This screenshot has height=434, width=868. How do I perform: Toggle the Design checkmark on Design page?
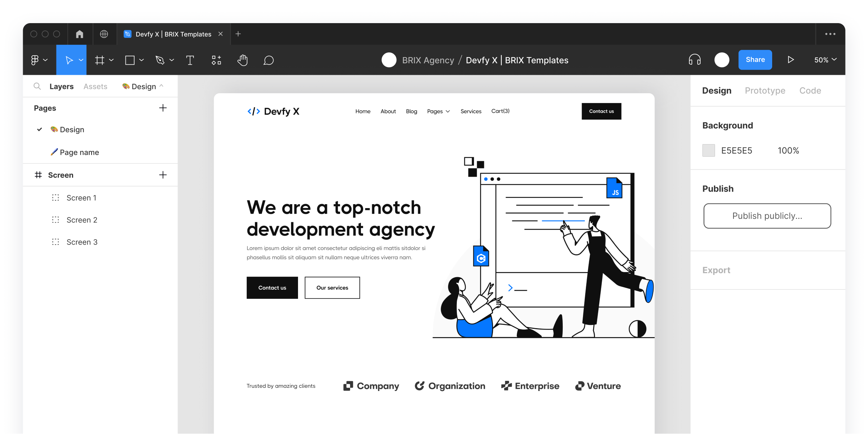coord(39,129)
